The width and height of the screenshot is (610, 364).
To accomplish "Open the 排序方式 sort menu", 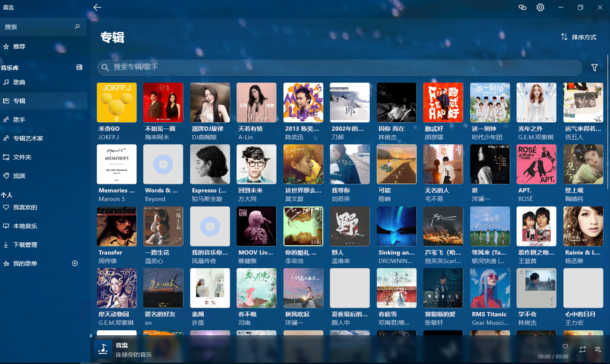I will 578,37.
